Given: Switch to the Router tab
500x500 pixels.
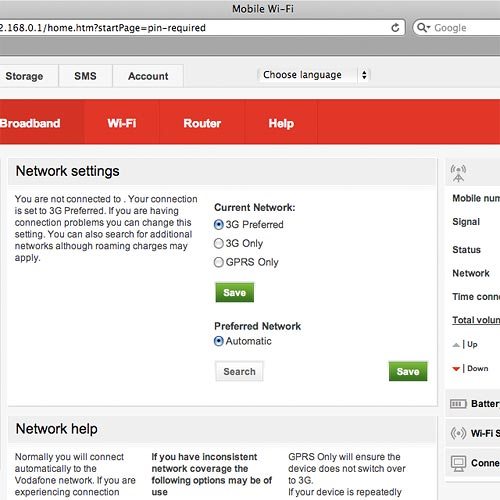Looking at the screenshot, I should [x=202, y=123].
